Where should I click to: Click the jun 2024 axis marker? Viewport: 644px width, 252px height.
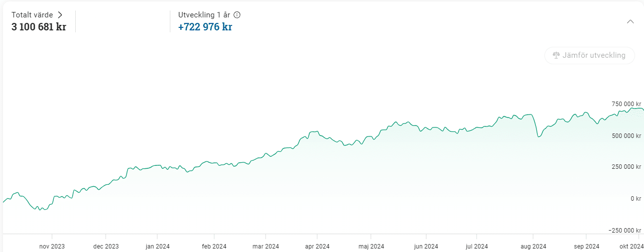426,246
